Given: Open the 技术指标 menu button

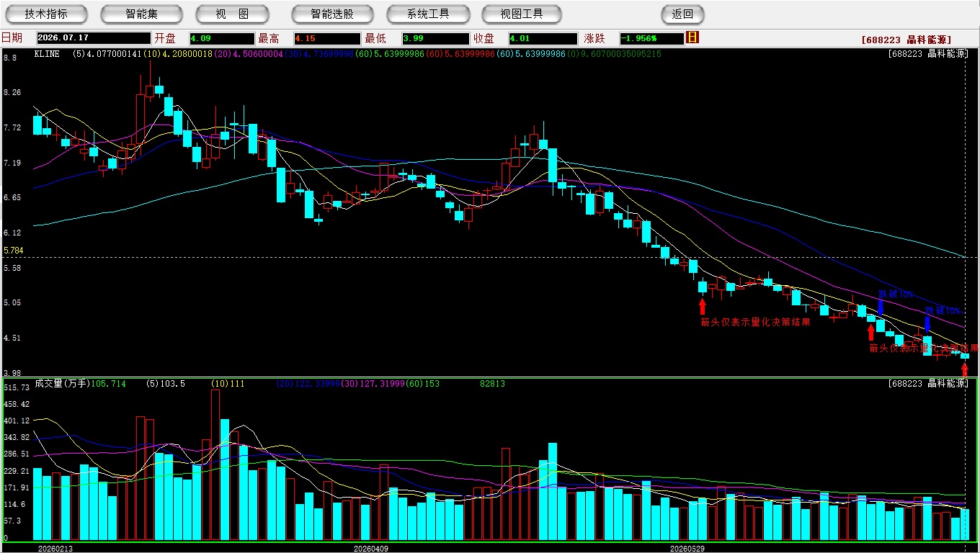Looking at the screenshot, I should [46, 14].
